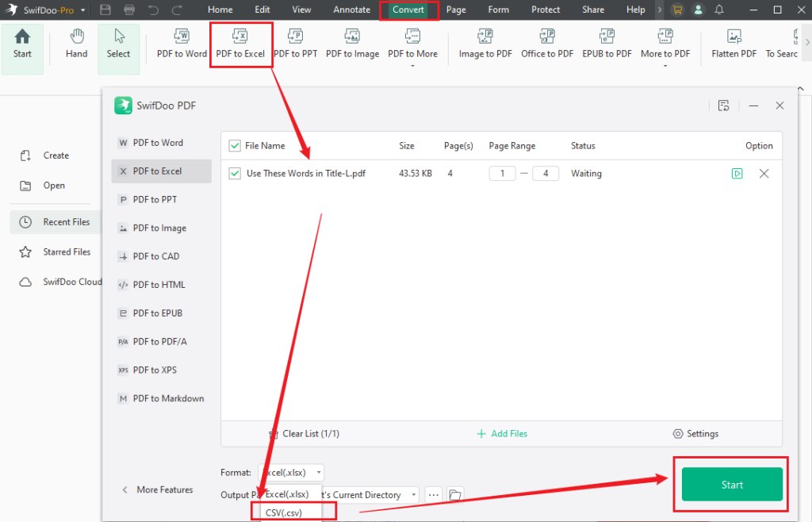Choose PDF to Image in the ribbon
Viewport: 812px width, 522px height.
pyautogui.click(x=352, y=44)
